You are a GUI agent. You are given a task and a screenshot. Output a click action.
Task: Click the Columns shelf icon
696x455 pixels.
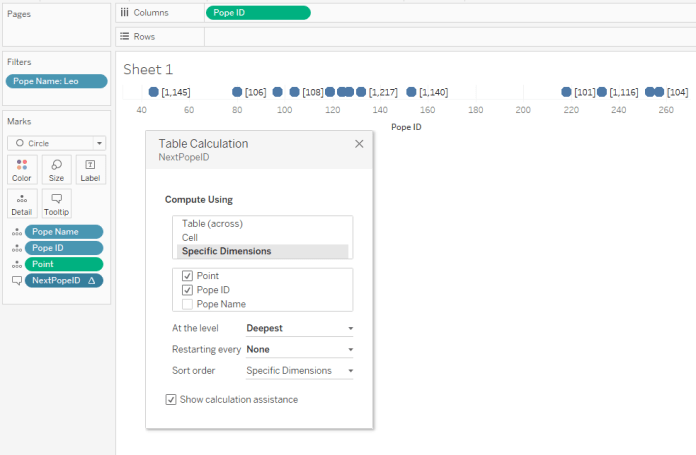tap(124, 13)
